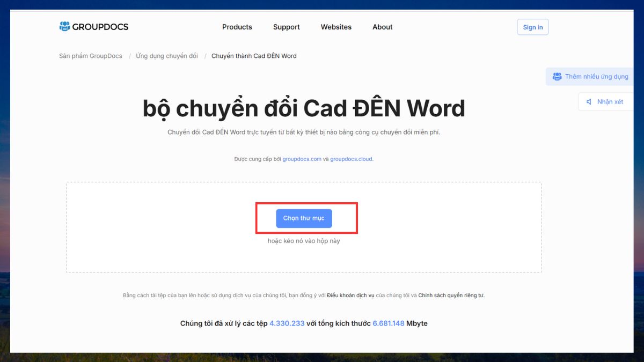Open the About menu
This screenshot has height=362, width=644.
383,27
